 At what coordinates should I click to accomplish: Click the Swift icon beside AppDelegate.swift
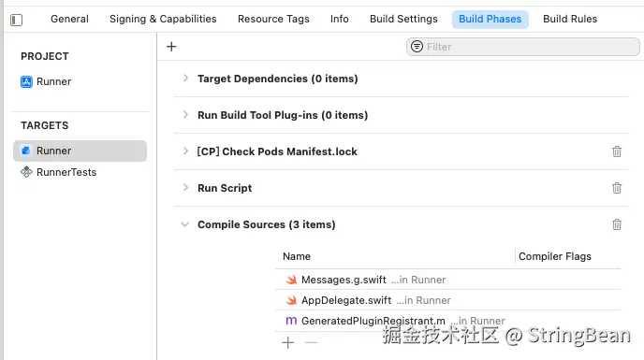(x=291, y=300)
